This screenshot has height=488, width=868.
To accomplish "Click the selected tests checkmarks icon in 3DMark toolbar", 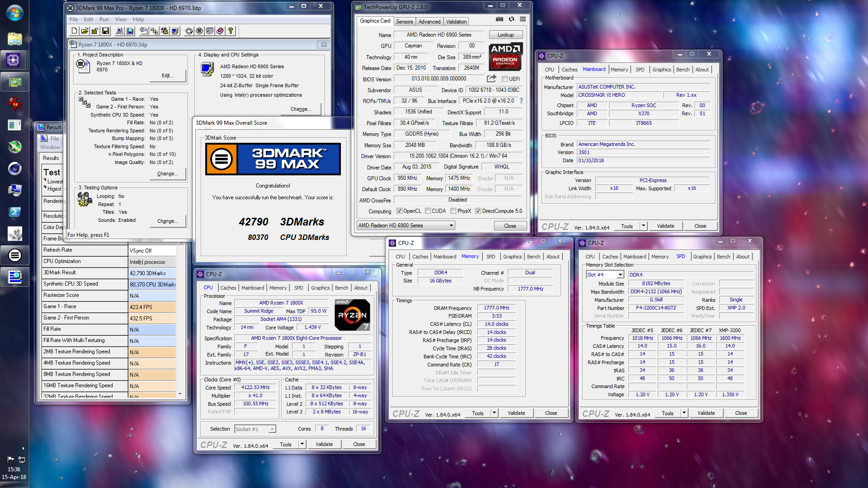I will point(154,31).
